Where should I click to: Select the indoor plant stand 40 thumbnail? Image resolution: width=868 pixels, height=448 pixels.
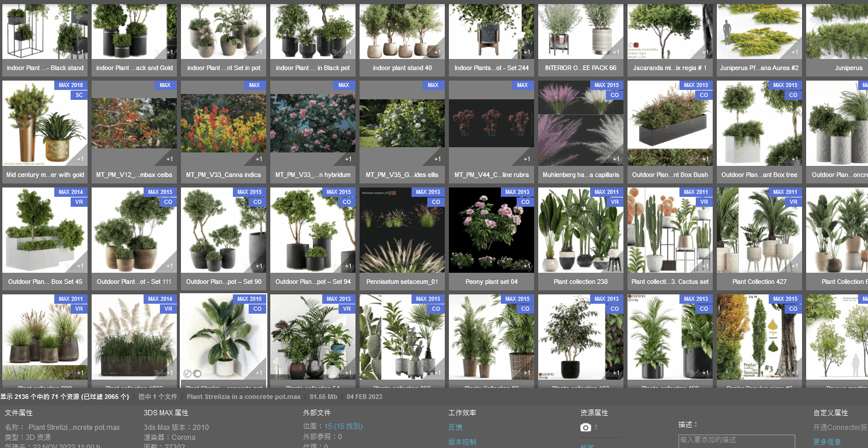(402, 32)
